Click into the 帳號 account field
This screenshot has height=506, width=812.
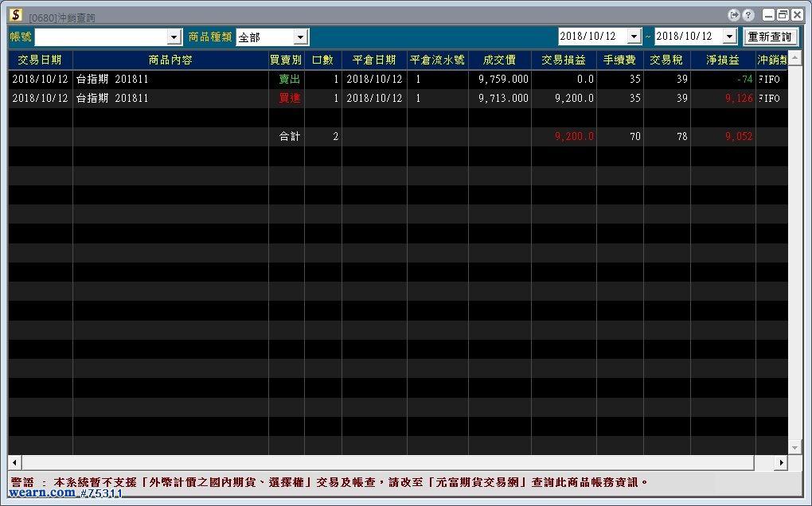[x=101, y=37]
